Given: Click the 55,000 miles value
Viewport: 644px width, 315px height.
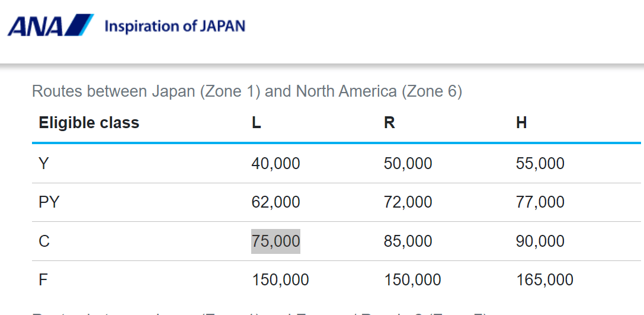Looking at the screenshot, I should 540,163.
